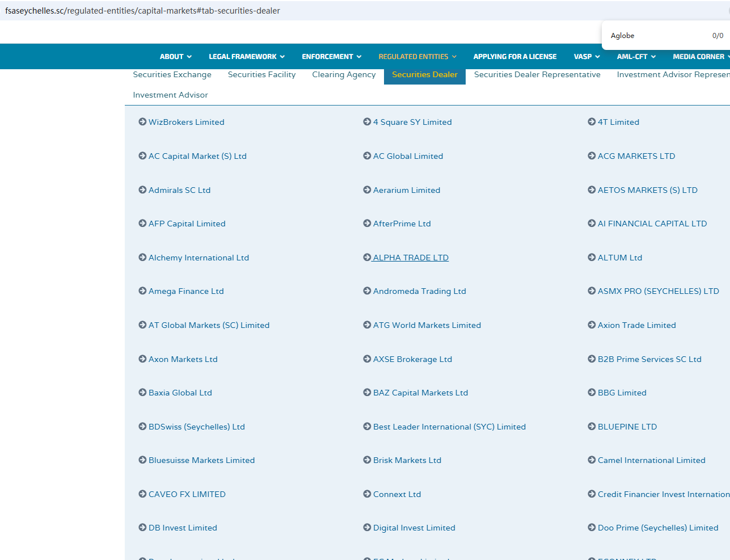
Task: Click the arrow icon beside Admirals SC Ltd
Action: tap(142, 190)
